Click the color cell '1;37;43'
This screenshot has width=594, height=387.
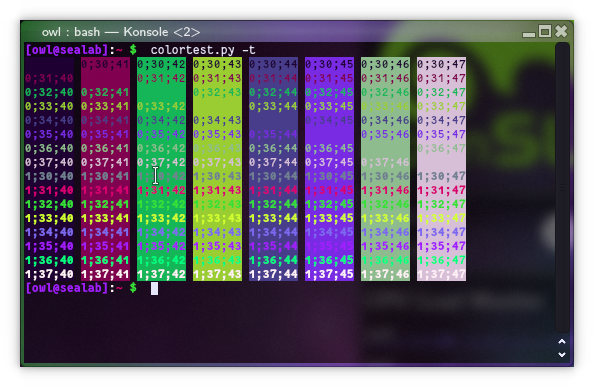click(x=217, y=275)
